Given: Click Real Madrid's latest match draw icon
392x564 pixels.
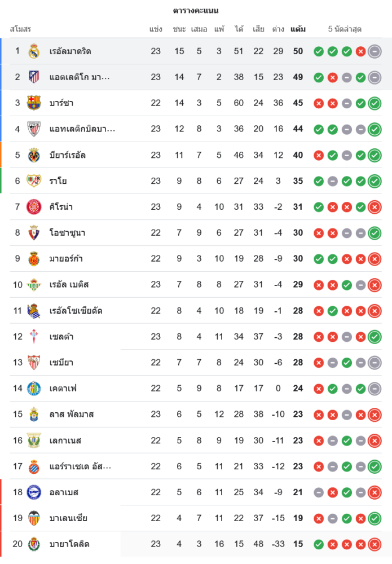Looking at the screenshot, I should click(x=375, y=51).
